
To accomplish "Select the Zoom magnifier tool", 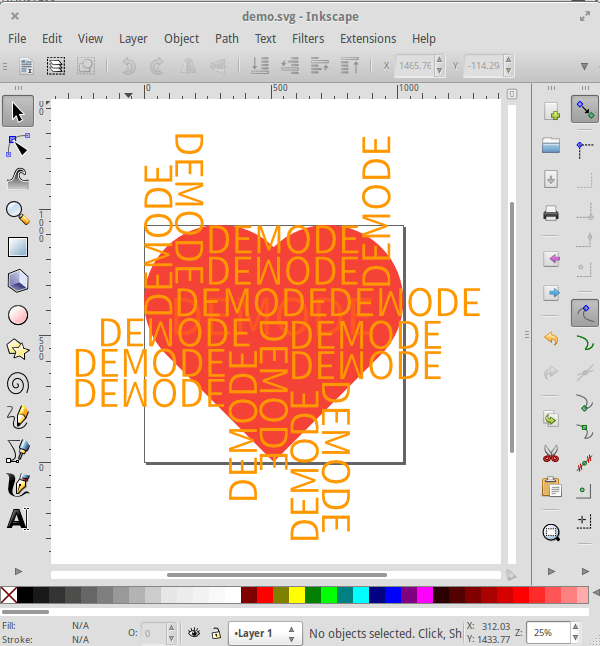I will [x=18, y=213].
